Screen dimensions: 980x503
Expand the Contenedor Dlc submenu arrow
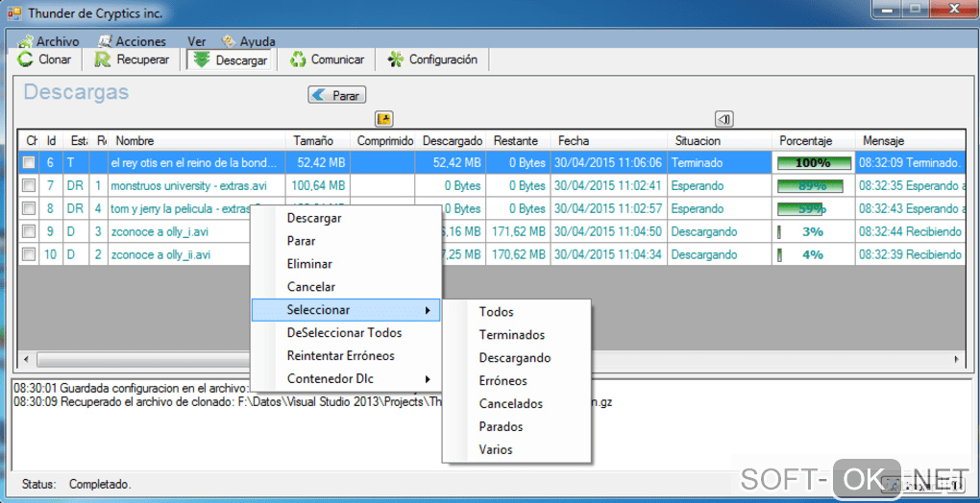[428, 379]
